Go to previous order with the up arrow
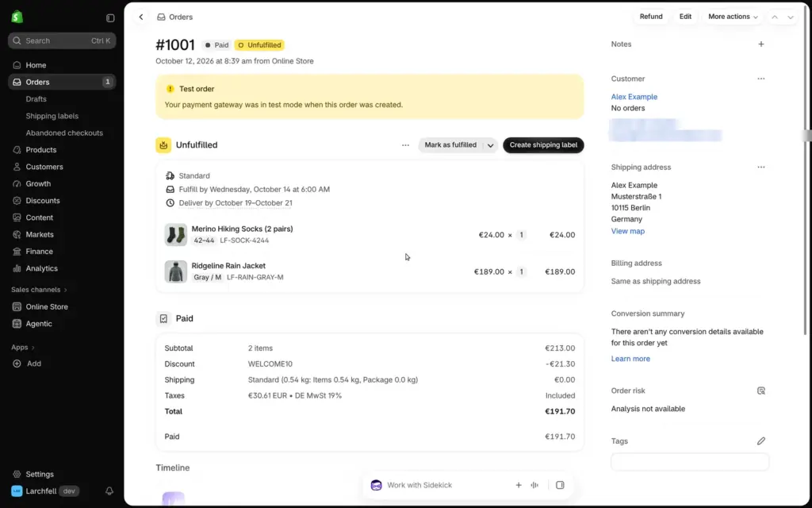This screenshot has height=508, width=812. pyautogui.click(x=775, y=17)
